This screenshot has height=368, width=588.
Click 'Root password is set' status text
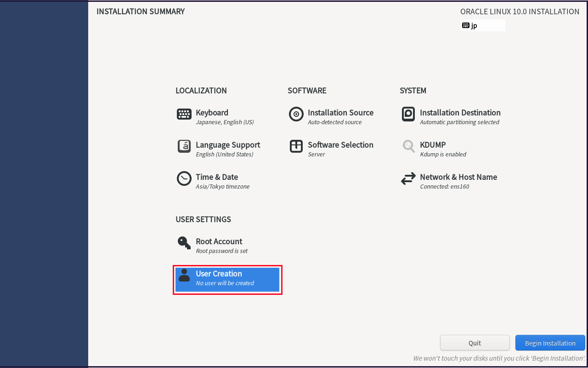pyautogui.click(x=222, y=251)
